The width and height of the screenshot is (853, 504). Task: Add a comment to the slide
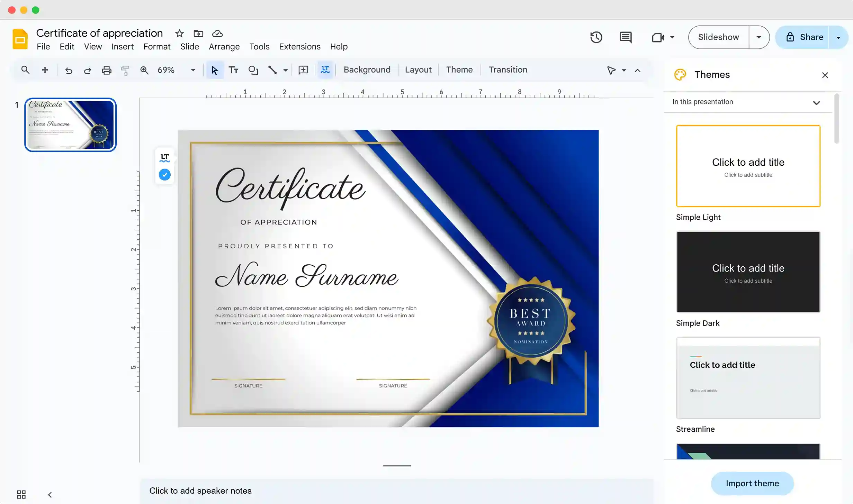point(303,70)
